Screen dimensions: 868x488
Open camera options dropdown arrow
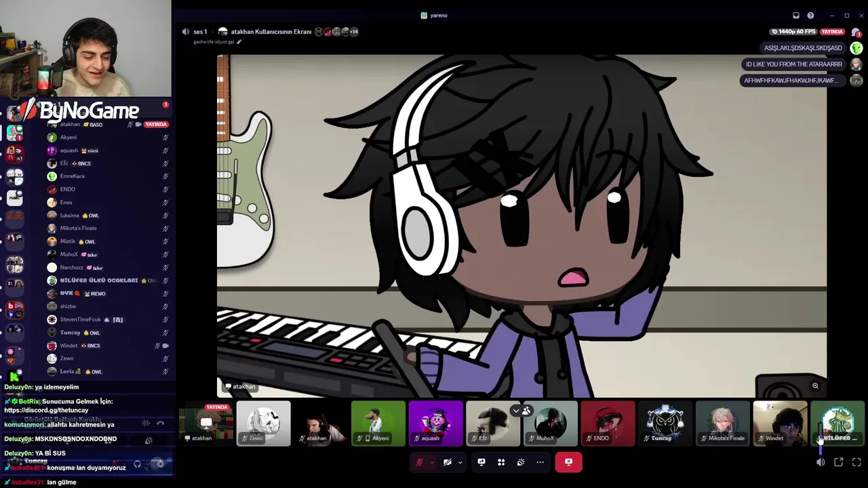[460, 462]
